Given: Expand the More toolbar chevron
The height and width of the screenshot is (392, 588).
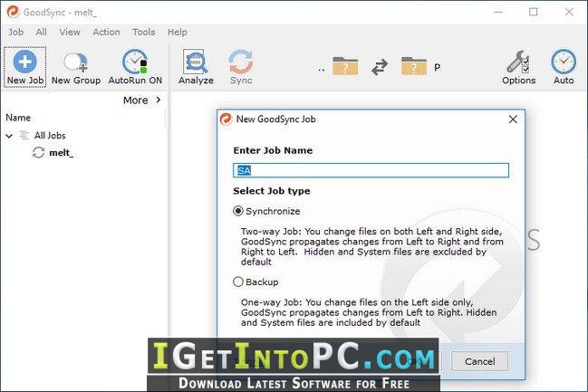Looking at the screenshot, I should point(159,100).
